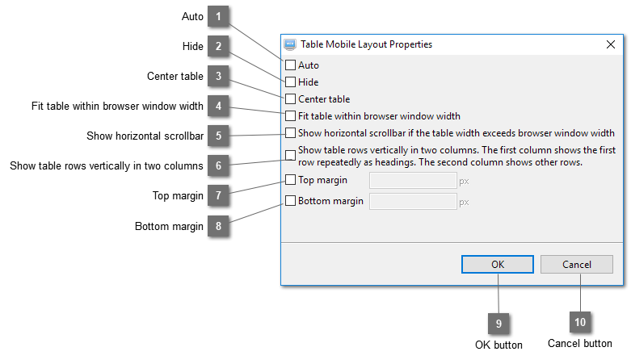Click callout number 2 badge for Hide
The height and width of the screenshot is (364, 631).
[x=218, y=46]
